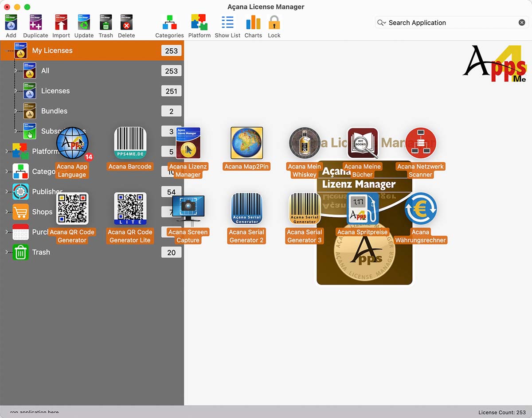Select the Acana Meine Bücher icon
The width and height of the screenshot is (532, 418).
(x=363, y=143)
